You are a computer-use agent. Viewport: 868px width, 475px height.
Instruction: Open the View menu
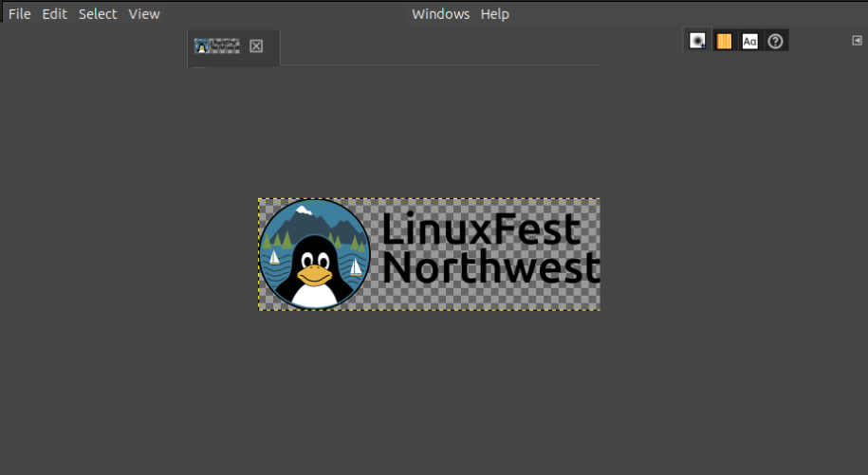(144, 14)
